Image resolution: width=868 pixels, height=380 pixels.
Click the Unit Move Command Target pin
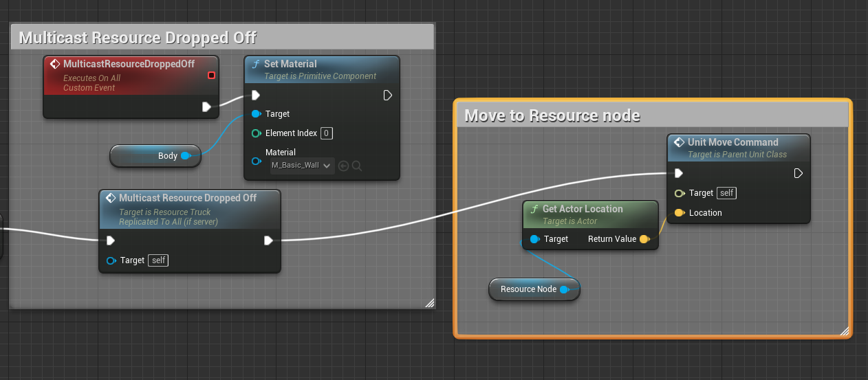(x=679, y=193)
